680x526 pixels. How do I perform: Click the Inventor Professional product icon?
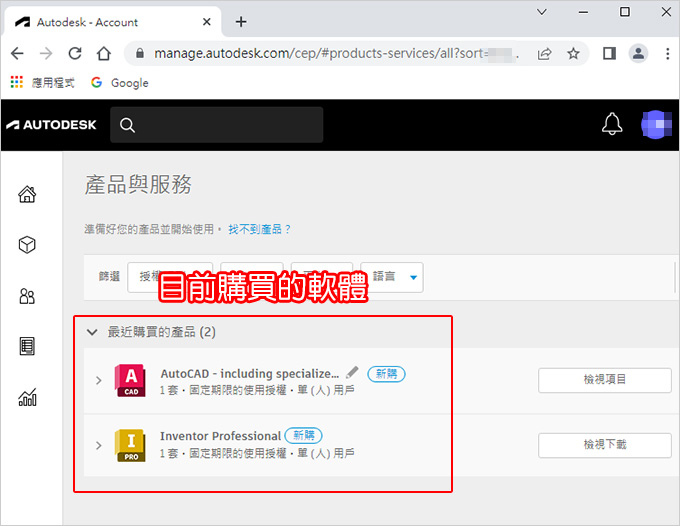(130, 445)
